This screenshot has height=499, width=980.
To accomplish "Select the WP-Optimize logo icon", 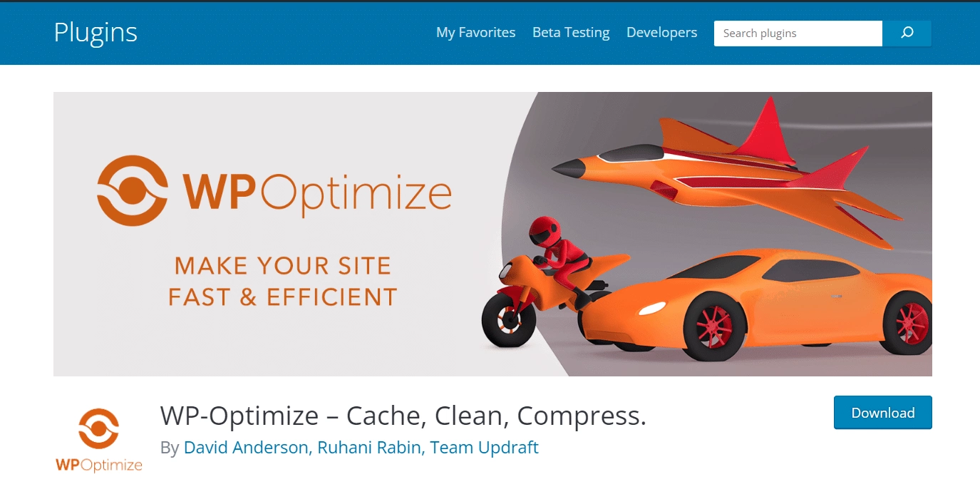I will 98,428.
